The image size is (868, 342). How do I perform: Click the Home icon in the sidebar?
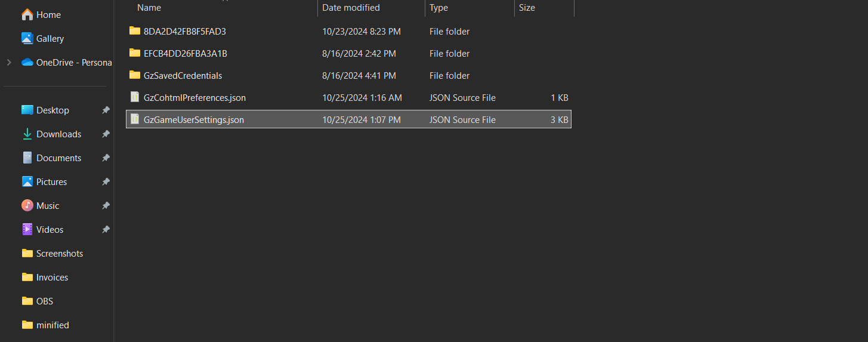(27, 14)
